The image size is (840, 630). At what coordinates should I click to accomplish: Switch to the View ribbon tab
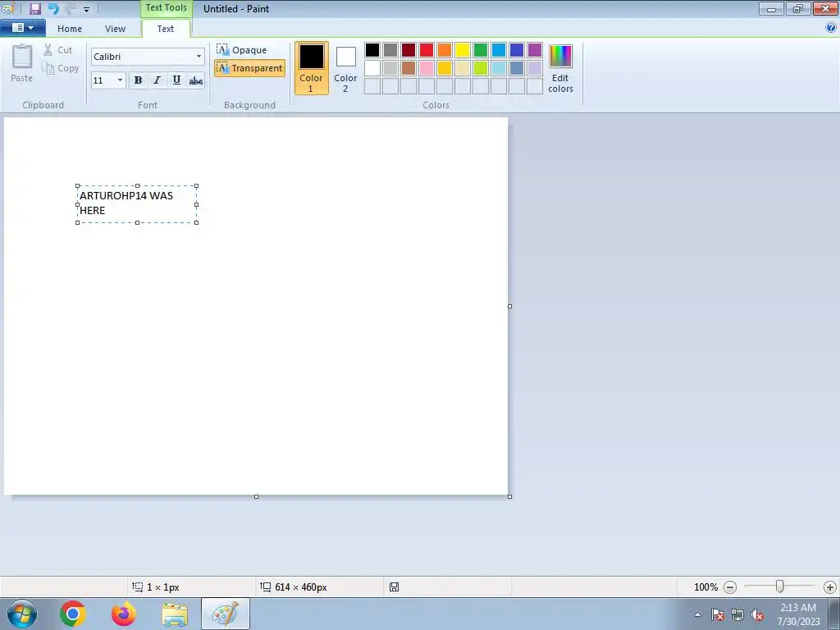click(115, 29)
